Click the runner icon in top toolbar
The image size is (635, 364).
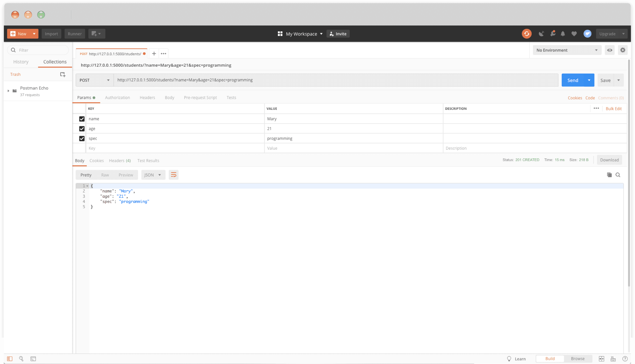tap(74, 34)
